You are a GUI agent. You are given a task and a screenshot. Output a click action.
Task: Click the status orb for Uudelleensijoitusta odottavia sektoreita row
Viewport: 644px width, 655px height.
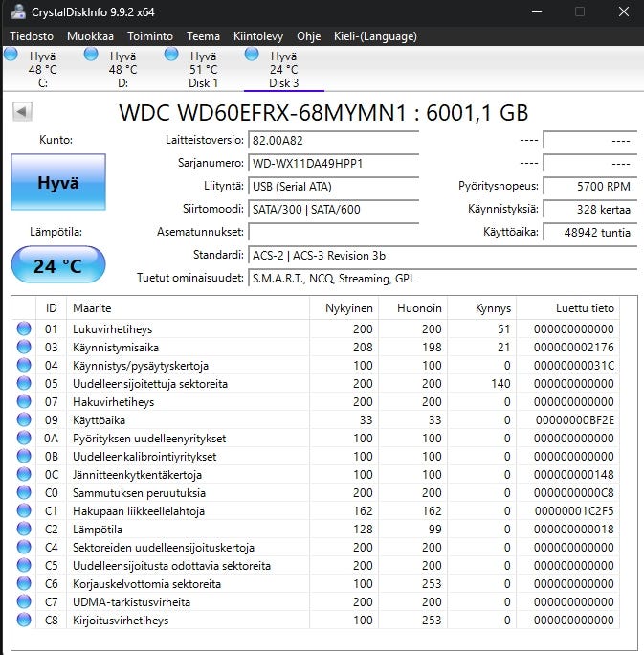click(x=24, y=565)
